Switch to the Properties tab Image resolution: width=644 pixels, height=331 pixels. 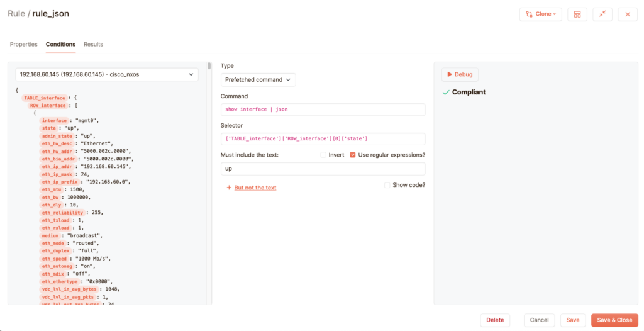point(24,45)
